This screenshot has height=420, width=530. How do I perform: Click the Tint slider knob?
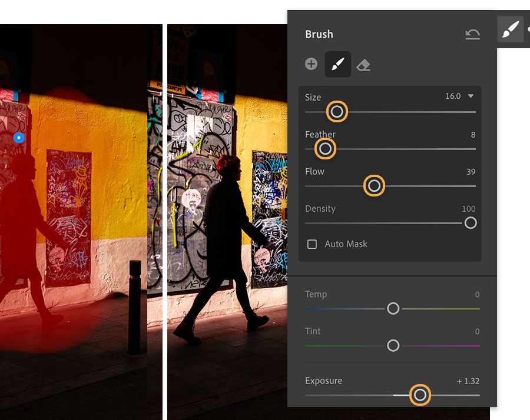pos(393,345)
